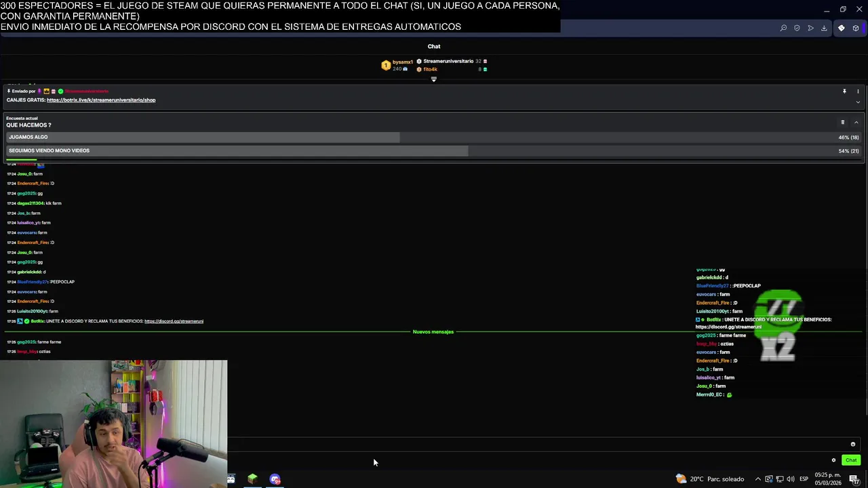The width and height of the screenshot is (868, 488).
Task: Click the 54% (21) poll result
Action: [848, 151]
